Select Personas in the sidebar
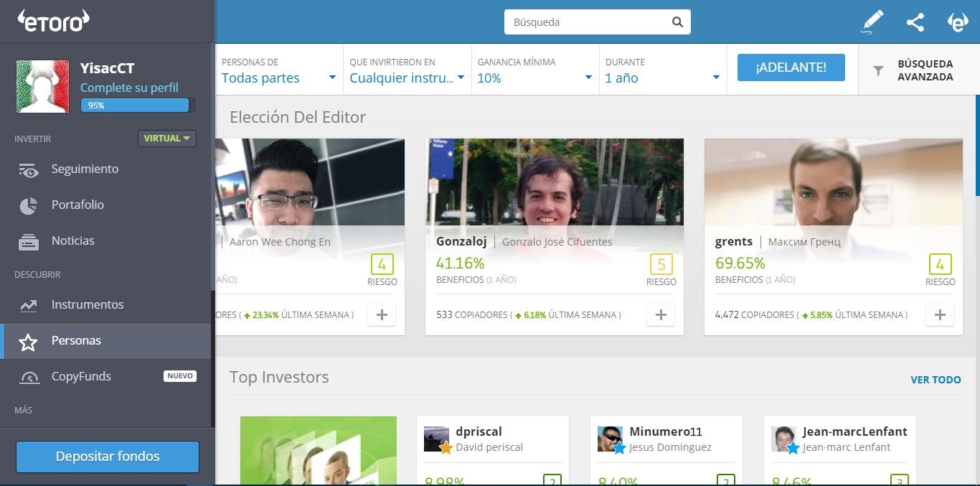 pos(105,341)
